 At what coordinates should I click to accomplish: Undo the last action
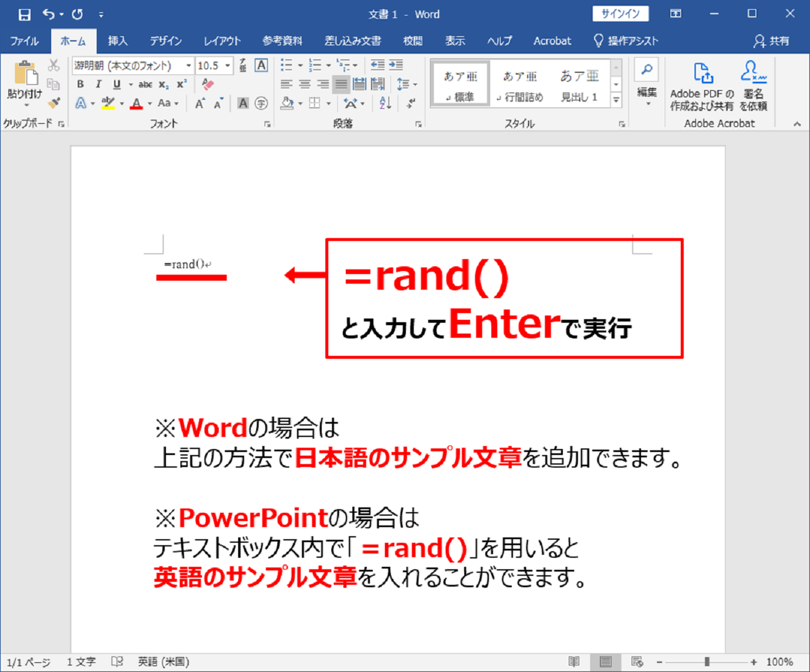(49, 14)
